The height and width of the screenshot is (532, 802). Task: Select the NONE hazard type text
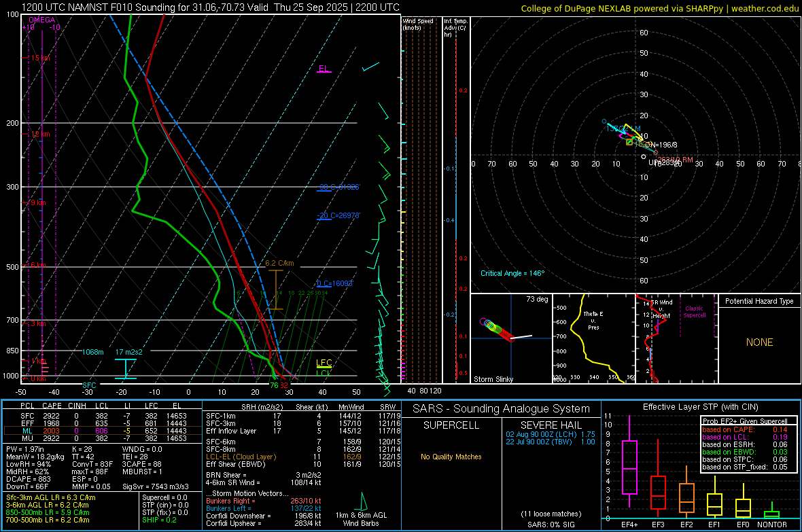click(760, 342)
